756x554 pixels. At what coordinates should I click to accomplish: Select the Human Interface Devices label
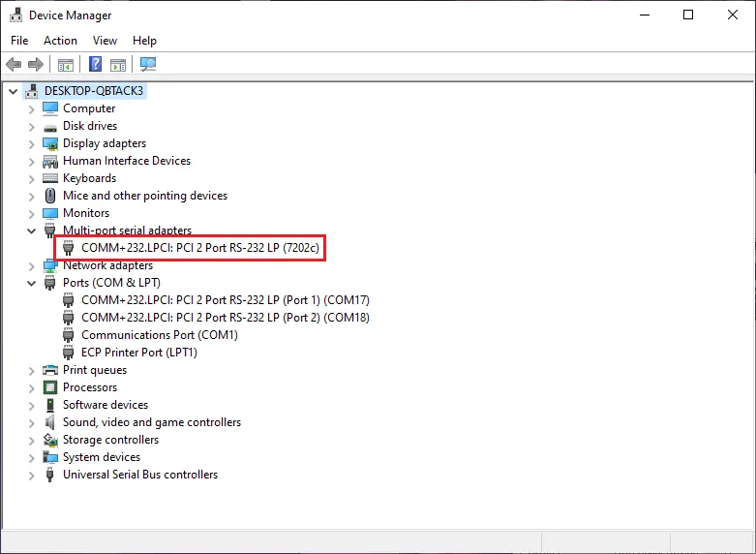click(127, 161)
